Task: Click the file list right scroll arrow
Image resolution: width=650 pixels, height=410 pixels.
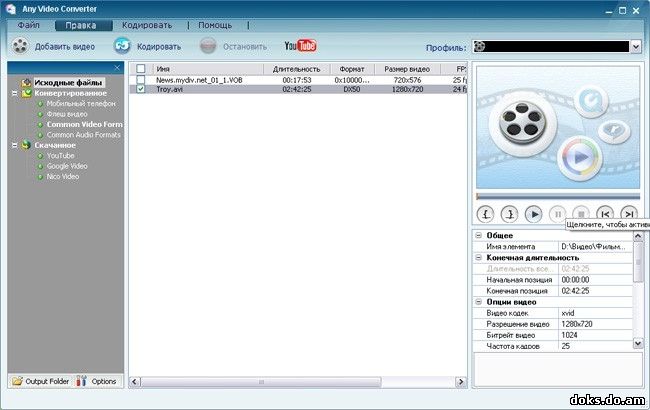Action: tap(461, 382)
